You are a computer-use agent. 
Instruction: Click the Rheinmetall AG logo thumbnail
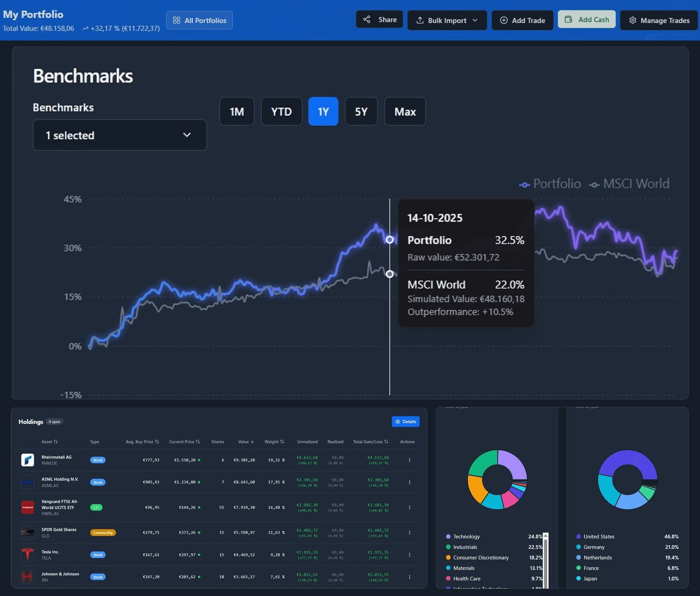(x=28, y=460)
